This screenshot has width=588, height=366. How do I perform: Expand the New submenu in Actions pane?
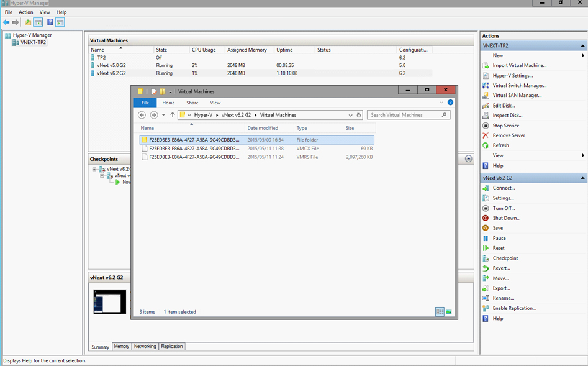coord(583,55)
